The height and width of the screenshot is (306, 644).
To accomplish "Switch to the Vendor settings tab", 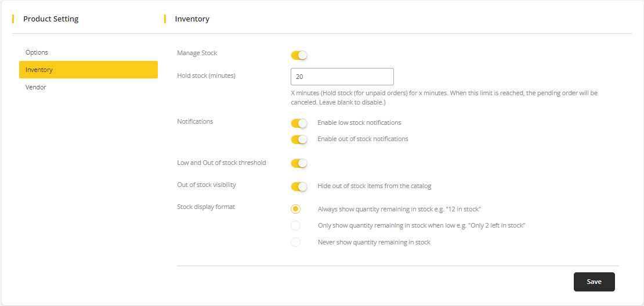I will coord(36,87).
